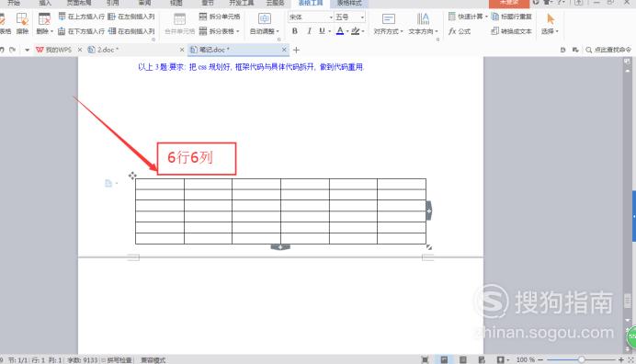Open the quick access toolbar customize arrow
Image resolution: width=636 pixels, height=364 pixels.
click(x=28, y=50)
